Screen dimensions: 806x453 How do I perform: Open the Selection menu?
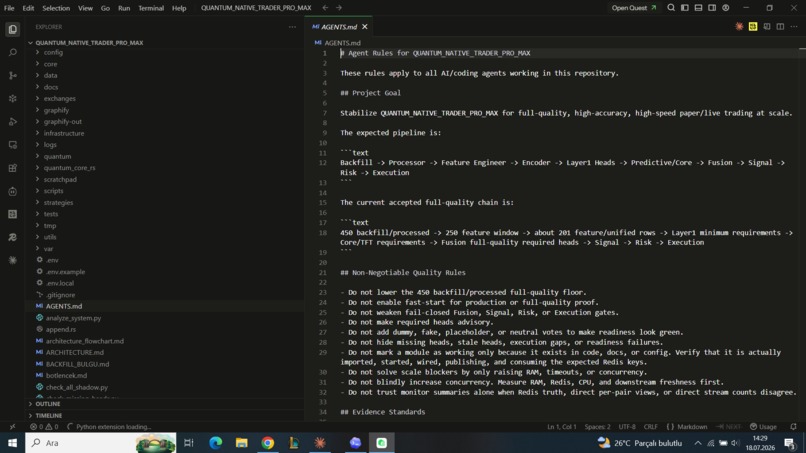click(x=56, y=8)
